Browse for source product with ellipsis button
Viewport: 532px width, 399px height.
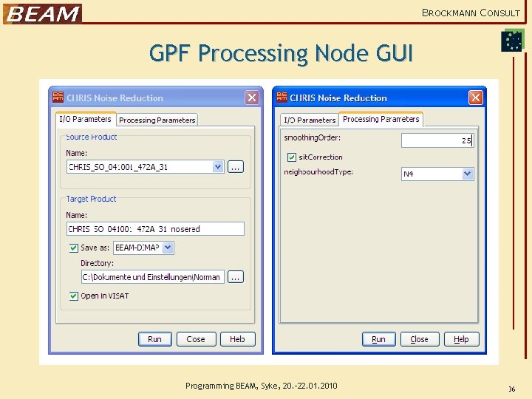236,167
